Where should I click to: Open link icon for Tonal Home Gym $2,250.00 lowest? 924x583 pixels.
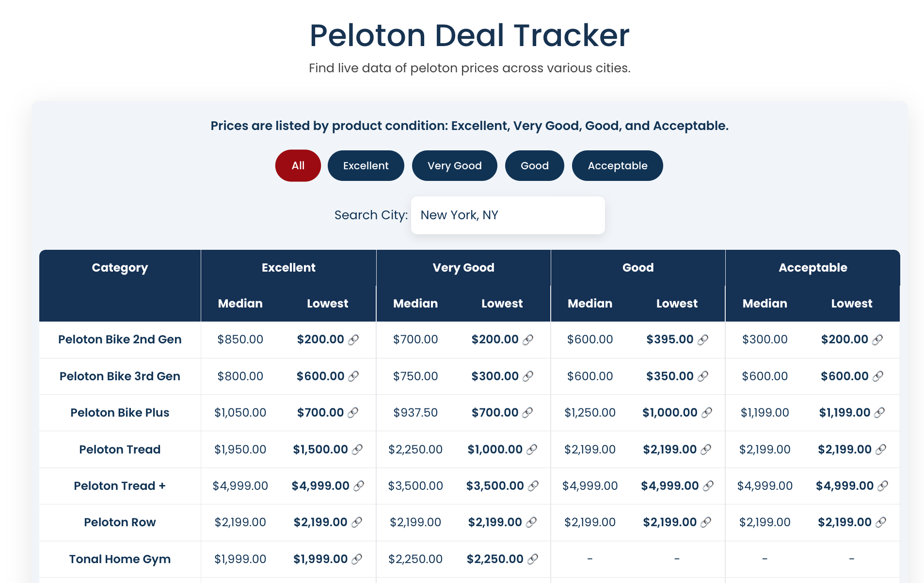533,559
